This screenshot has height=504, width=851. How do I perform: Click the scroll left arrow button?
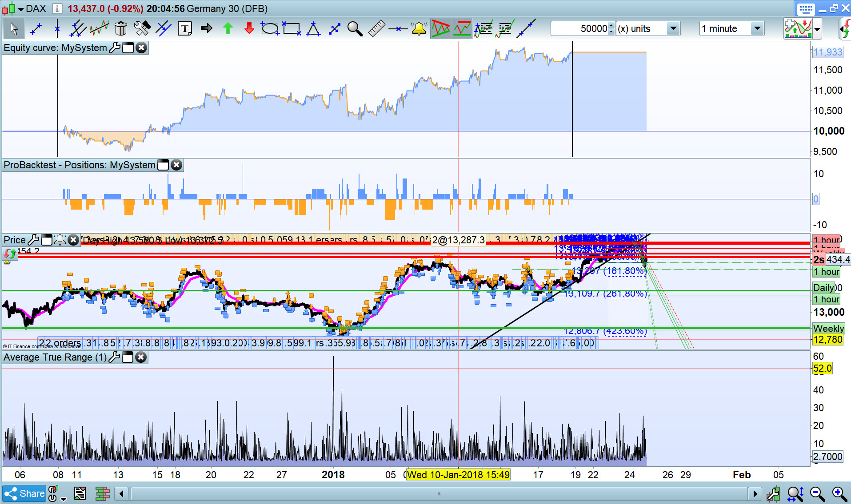(121, 493)
